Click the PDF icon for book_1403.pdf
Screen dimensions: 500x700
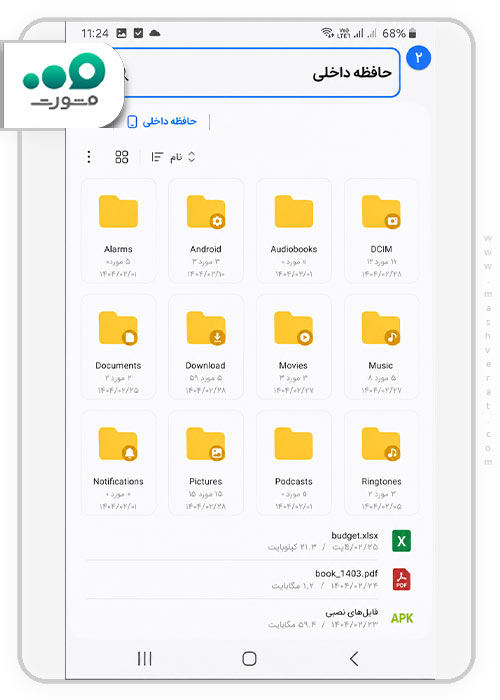[401, 579]
